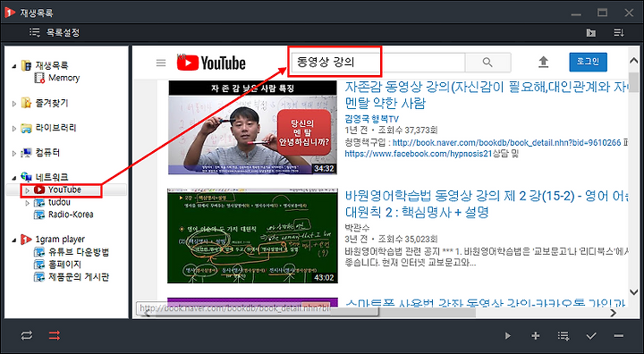Click the Memory playlist file icon
This screenshot has width=644, height=354.
coord(39,78)
